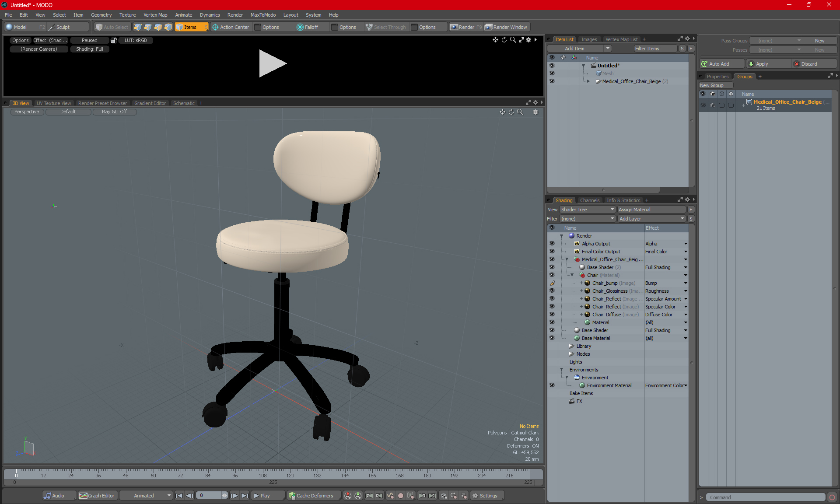The height and width of the screenshot is (504, 840).
Task: Toggle visibility of Environment Material
Action: 552,385
